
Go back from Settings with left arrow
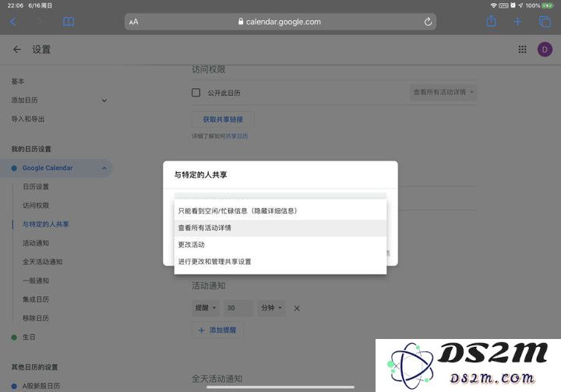(17, 49)
